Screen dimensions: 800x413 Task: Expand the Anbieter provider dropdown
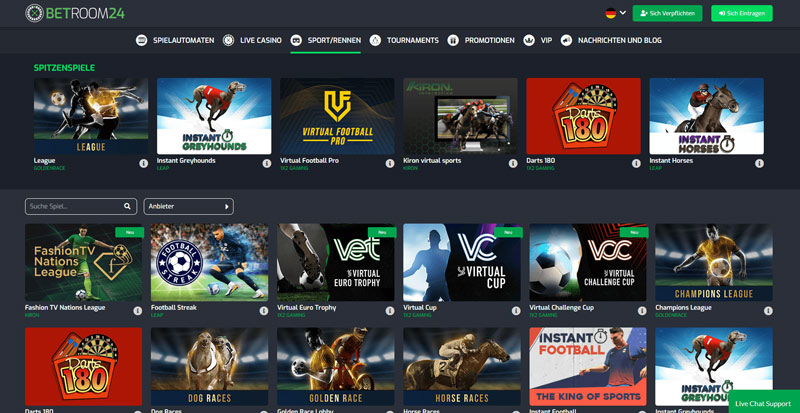pos(189,206)
